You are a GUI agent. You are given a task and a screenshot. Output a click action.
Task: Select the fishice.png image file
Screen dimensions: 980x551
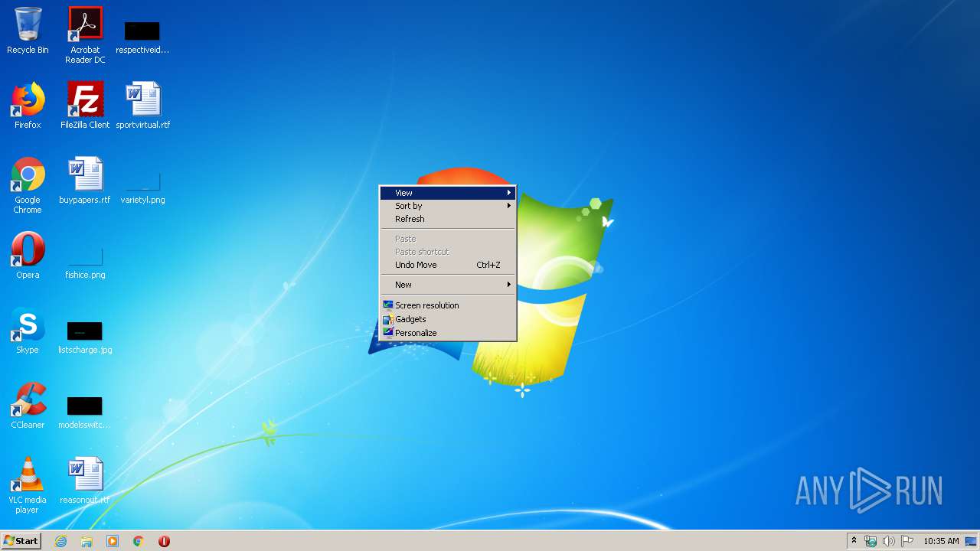pyautogui.click(x=85, y=263)
